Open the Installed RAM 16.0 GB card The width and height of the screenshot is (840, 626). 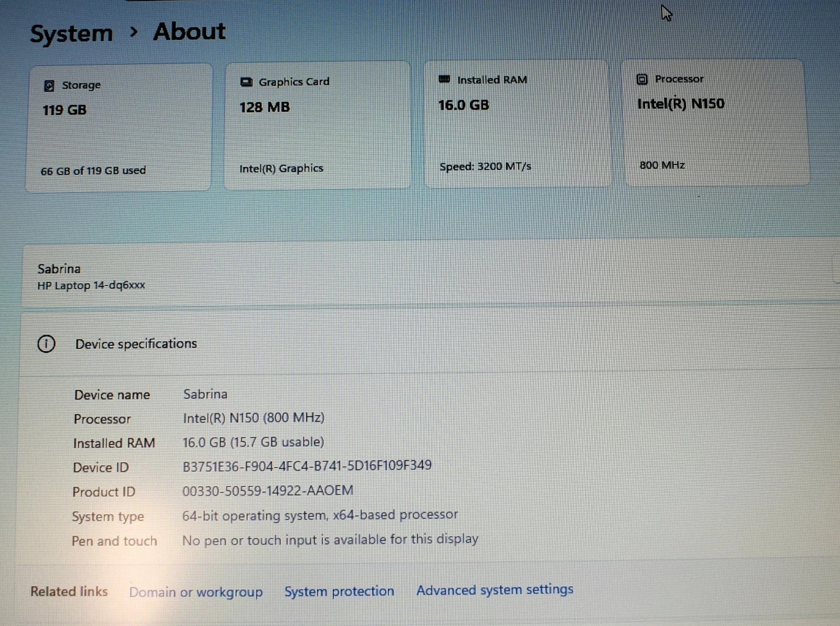517,123
